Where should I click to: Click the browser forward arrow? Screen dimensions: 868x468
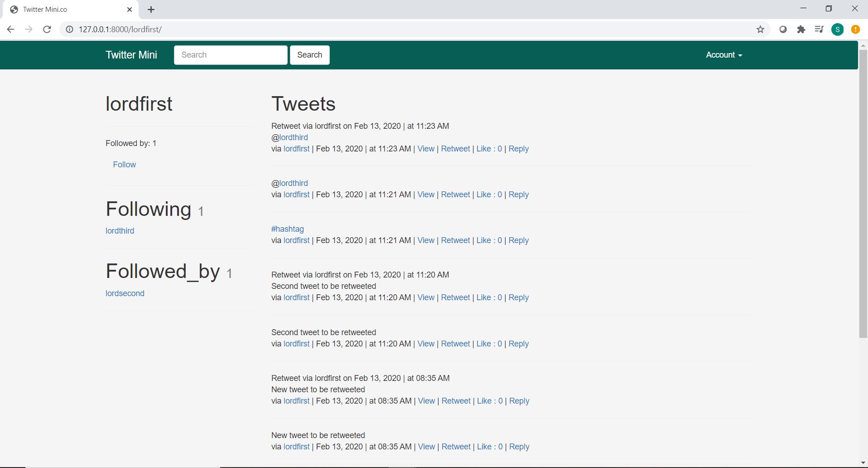[29, 29]
